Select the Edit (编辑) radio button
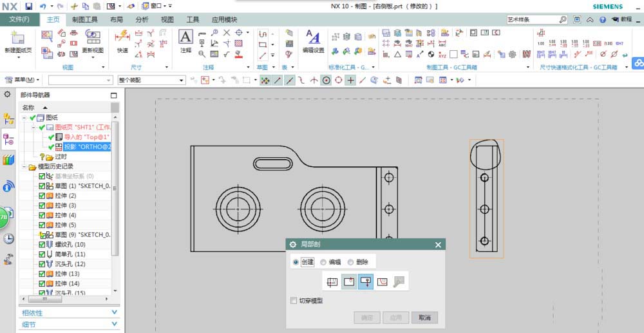The image size is (644, 333). pyautogui.click(x=324, y=262)
